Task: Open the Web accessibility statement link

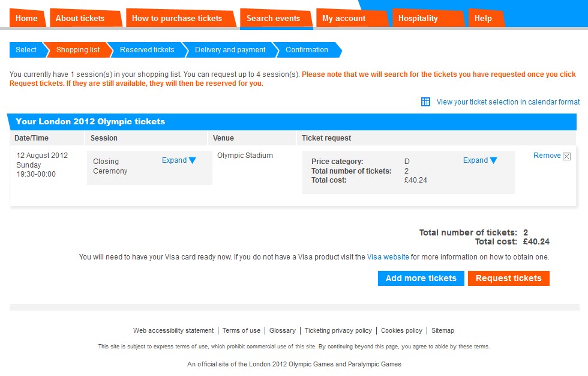Action: click(173, 330)
